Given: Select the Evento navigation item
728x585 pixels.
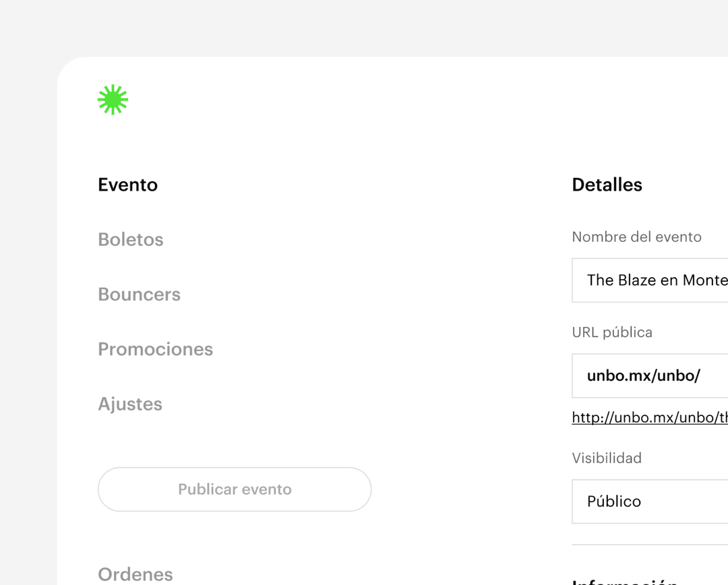Looking at the screenshot, I should [x=127, y=184].
